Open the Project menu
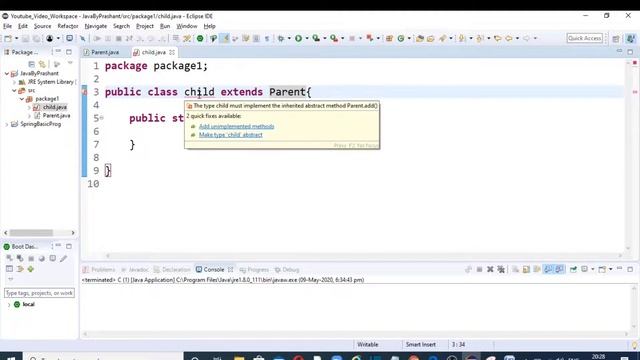Screen dimensions: 640x360 point(145,26)
